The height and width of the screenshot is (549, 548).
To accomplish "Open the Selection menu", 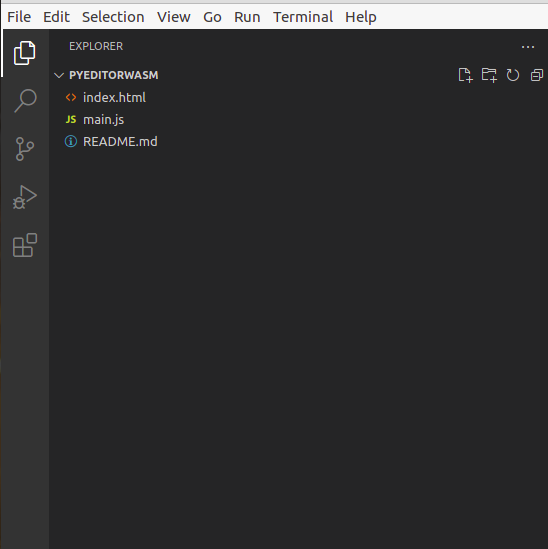I will coord(113,17).
